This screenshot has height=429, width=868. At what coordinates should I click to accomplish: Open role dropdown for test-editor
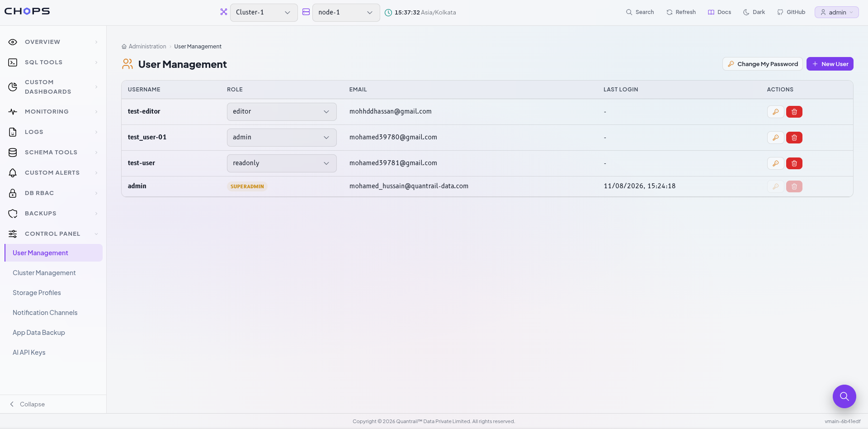pyautogui.click(x=282, y=112)
